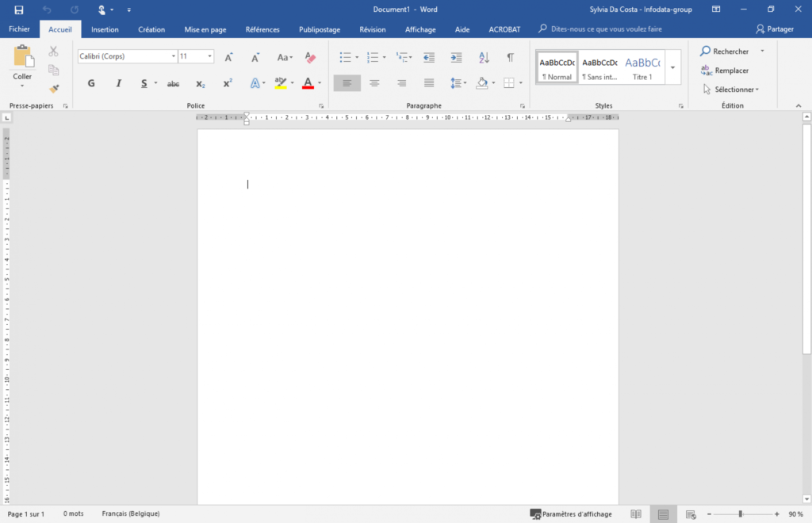Viewport: 812px width, 523px height.
Task: Click the strikethrough abc icon
Action: click(x=173, y=83)
